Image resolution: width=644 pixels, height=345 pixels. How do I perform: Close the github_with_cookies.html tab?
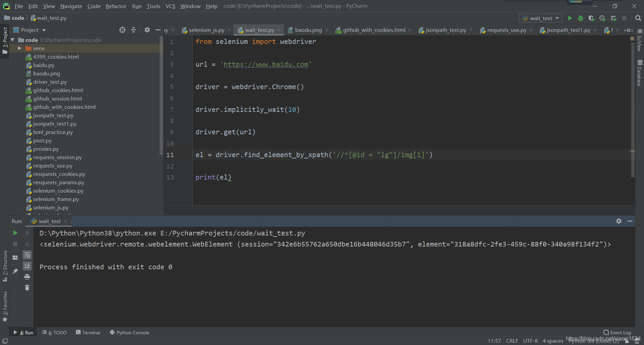[410, 30]
